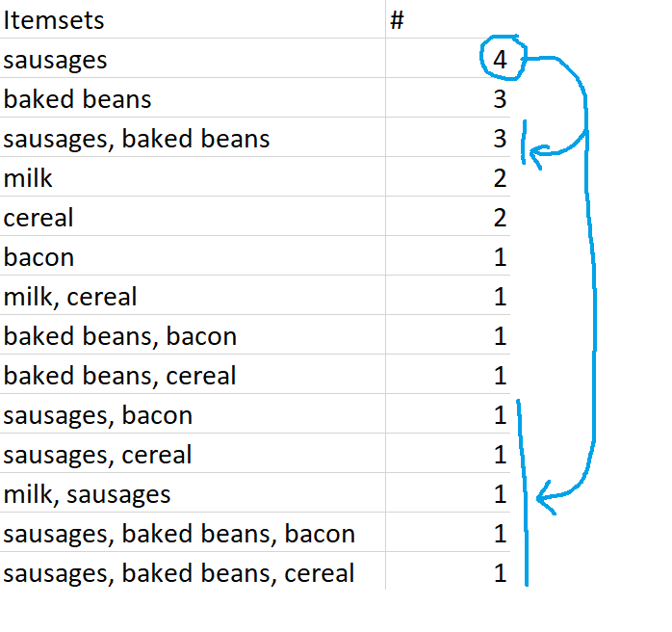672x632 pixels.
Task: Click sausages, baked beans, cereal cell
Action: click(193, 571)
